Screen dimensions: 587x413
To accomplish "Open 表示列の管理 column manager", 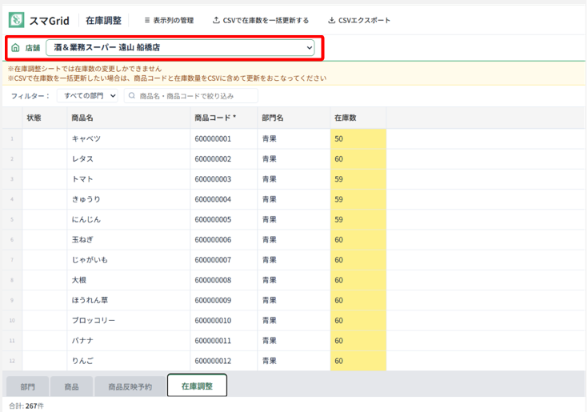I will (169, 20).
